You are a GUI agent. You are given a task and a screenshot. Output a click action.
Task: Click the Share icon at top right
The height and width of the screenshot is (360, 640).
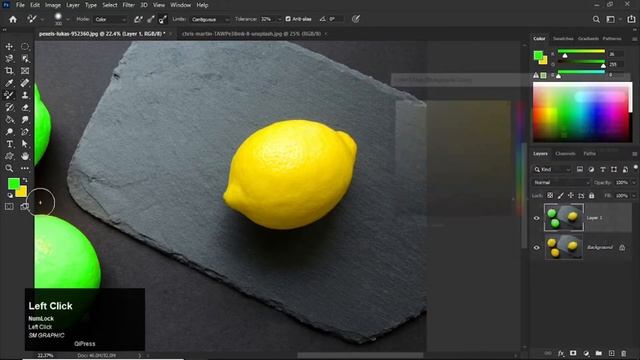[631, 19]
